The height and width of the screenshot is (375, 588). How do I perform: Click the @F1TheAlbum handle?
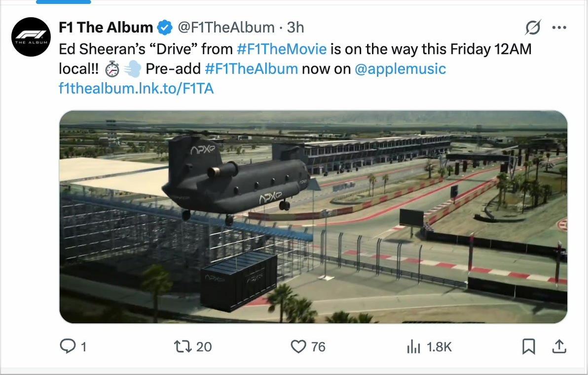[227, 27]
